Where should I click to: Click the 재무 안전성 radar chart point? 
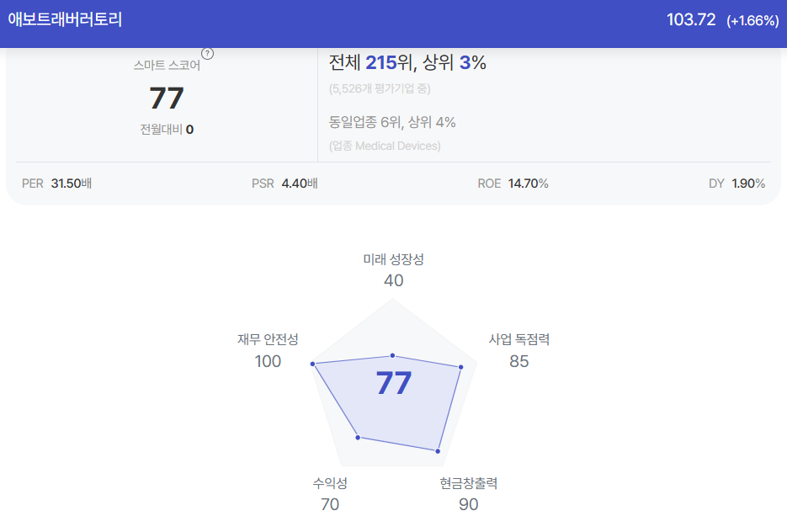(312, 364)
